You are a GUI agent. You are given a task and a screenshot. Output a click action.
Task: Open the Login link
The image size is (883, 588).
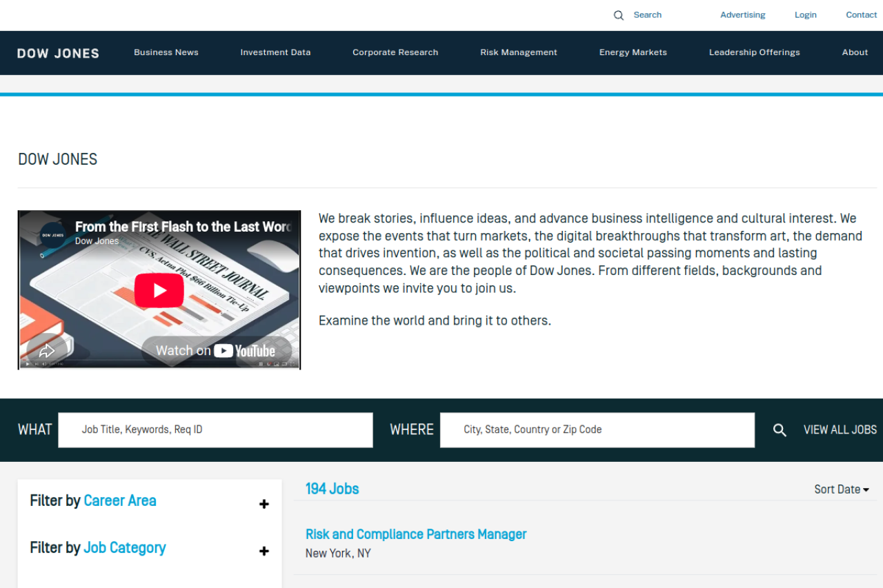[806, 15]
